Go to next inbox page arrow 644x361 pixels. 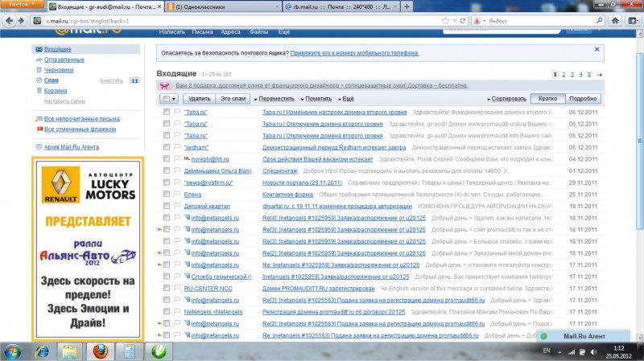[x=599, y=75]
